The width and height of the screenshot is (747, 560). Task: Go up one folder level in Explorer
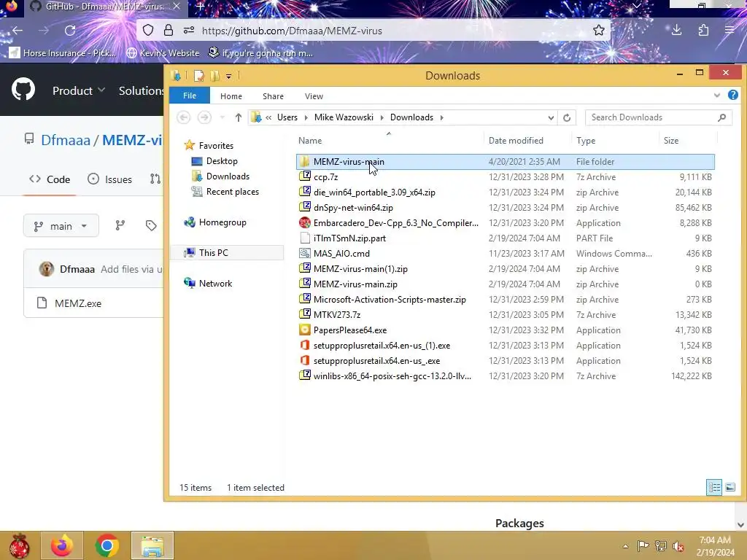click(239, 117)
